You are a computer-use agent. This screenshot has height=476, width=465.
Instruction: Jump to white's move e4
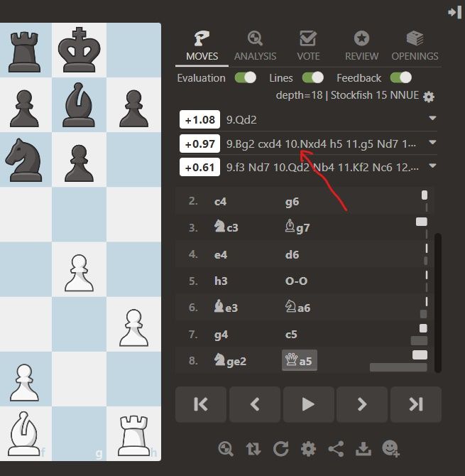coord(221,254)
